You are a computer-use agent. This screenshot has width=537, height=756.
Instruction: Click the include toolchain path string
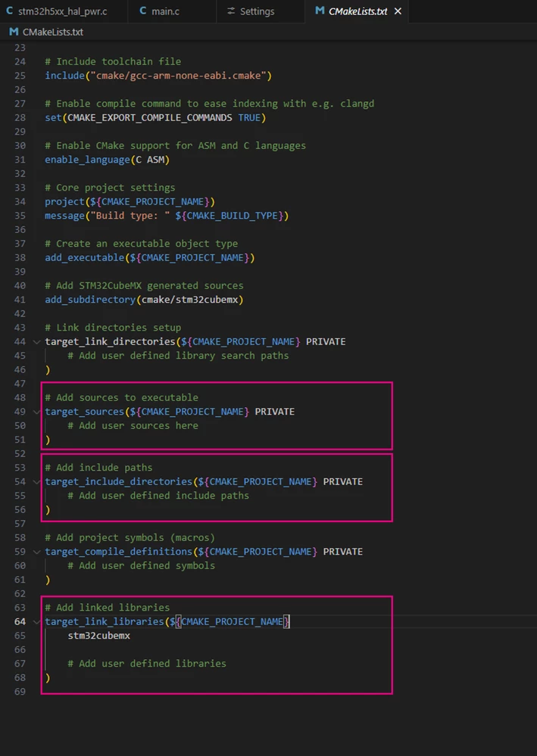point(179,76)
